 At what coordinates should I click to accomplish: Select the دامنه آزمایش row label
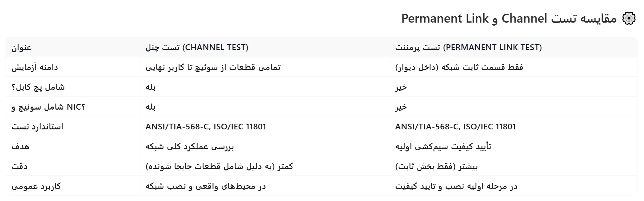[35, 67]
